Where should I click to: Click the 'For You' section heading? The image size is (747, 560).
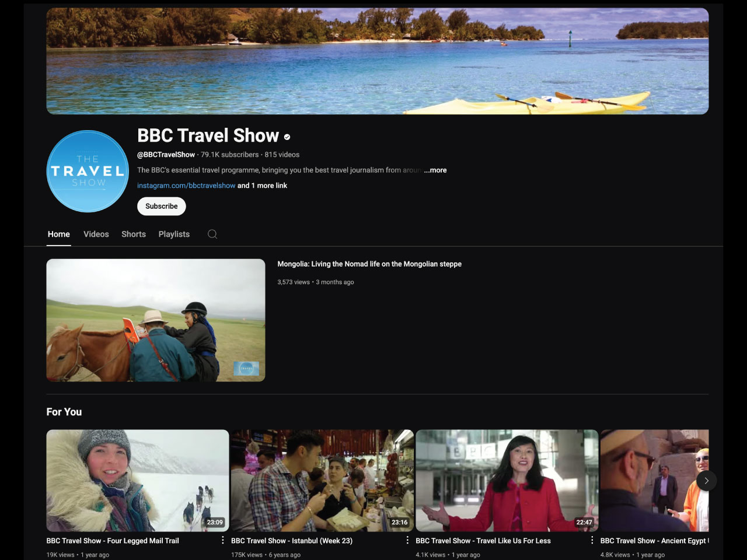[x=64, y=412]
